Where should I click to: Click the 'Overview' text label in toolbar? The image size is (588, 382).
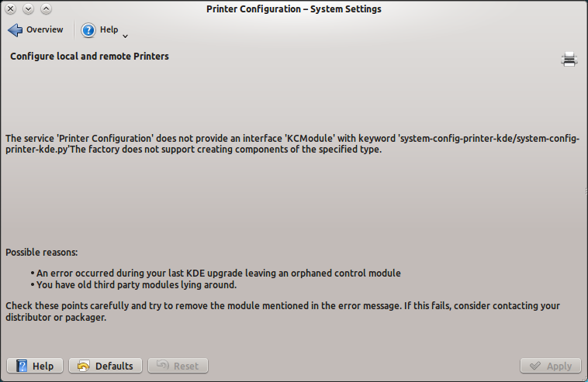pyautogui.click(x=45, y=30)
